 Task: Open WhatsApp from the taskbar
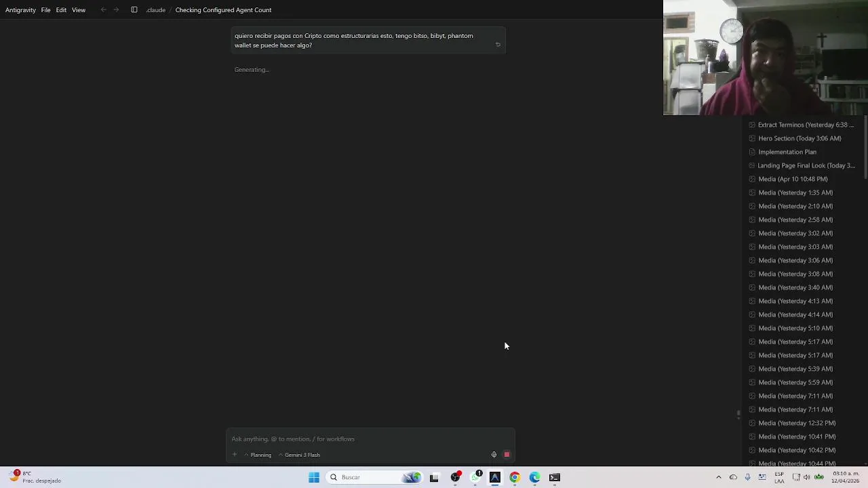point(476,477)
